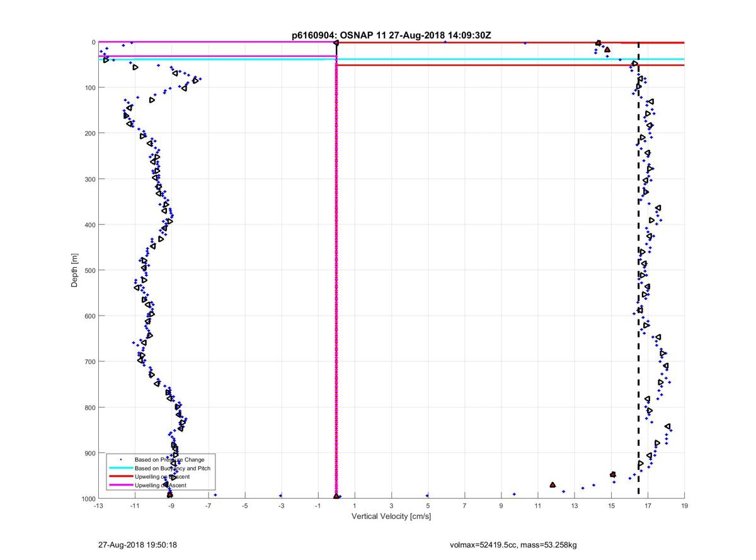Viewport: 756px width, 560px height.
Task: Click x-axis tick label 13
Action: pyautogui.click(x=575, y=506)
